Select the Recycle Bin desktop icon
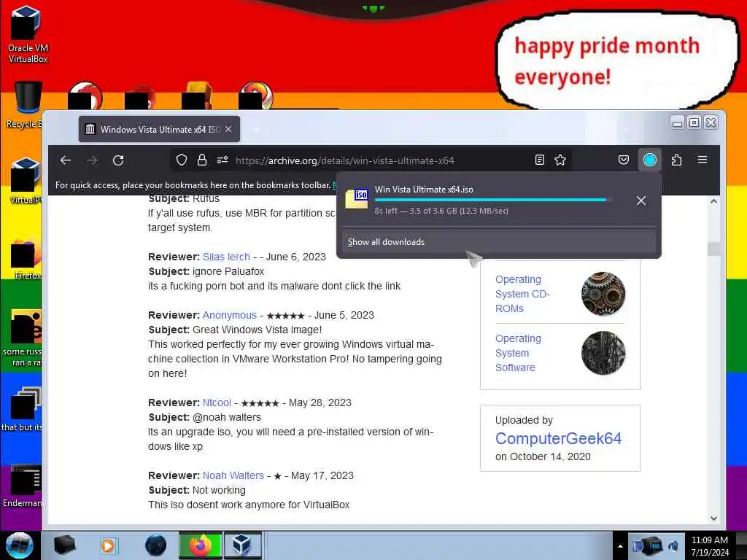The image size is (747, 560). coord(25,105)
